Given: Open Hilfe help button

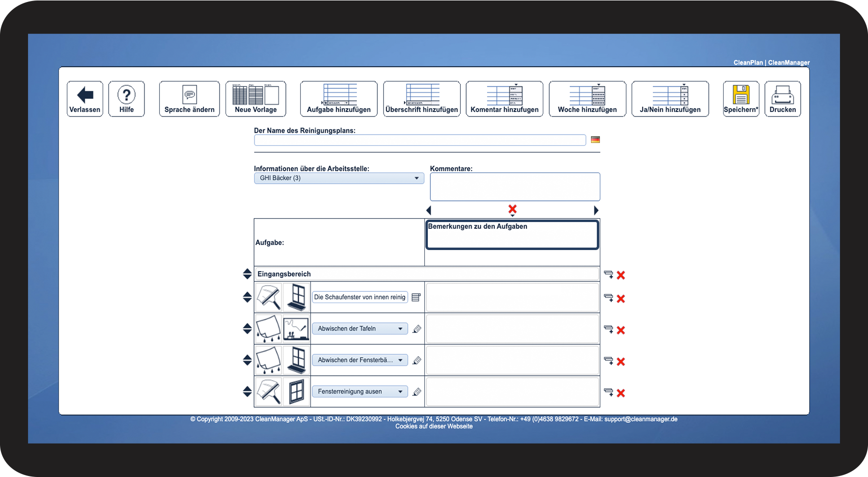Looking at the screenshot, I should [126, 99].
